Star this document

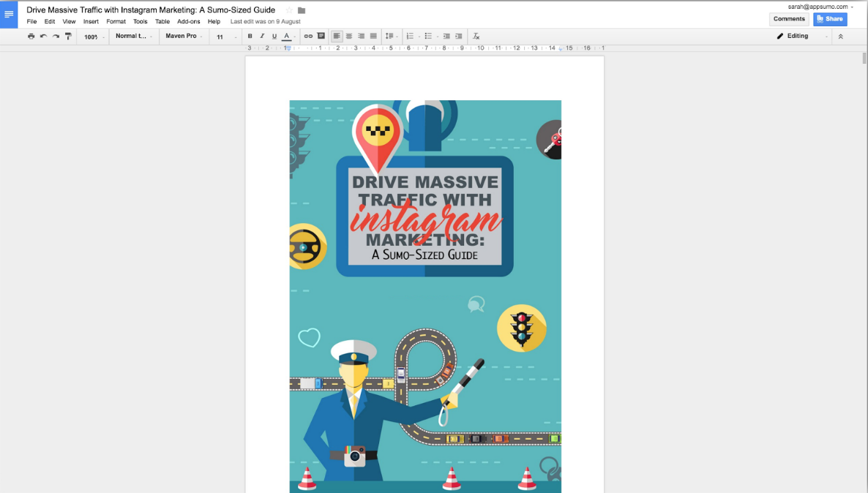289,10
